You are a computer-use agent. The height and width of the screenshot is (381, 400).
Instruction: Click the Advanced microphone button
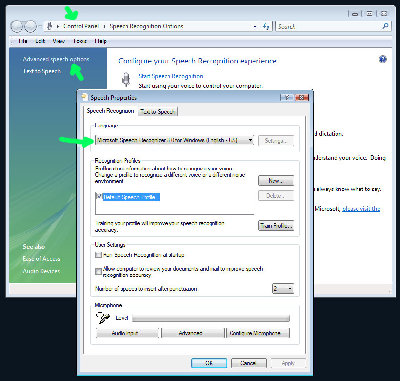192,333
